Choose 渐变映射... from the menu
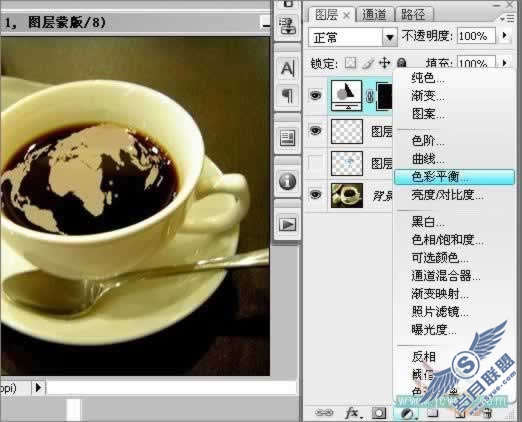This screenshot has height=422, width=522. (x=440, y=294)
